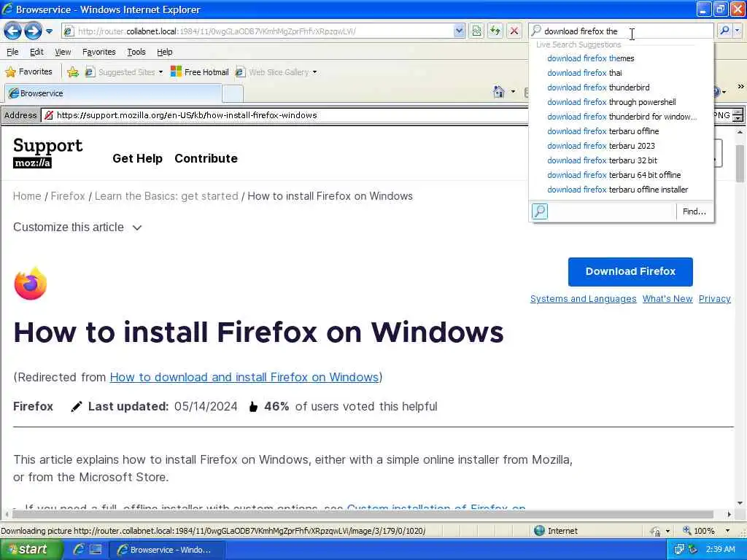Click the IE Forward arrow button

33,31
